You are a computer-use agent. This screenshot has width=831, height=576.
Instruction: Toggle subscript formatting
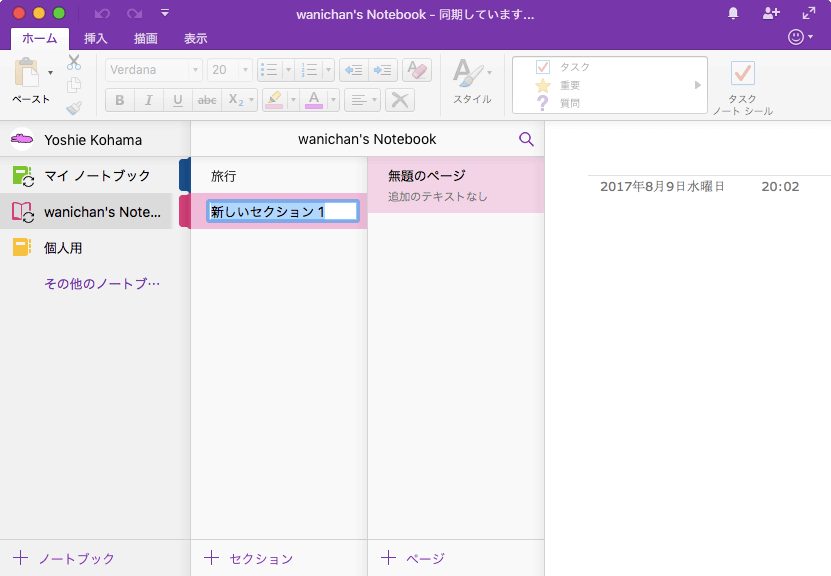coord(235,100)
